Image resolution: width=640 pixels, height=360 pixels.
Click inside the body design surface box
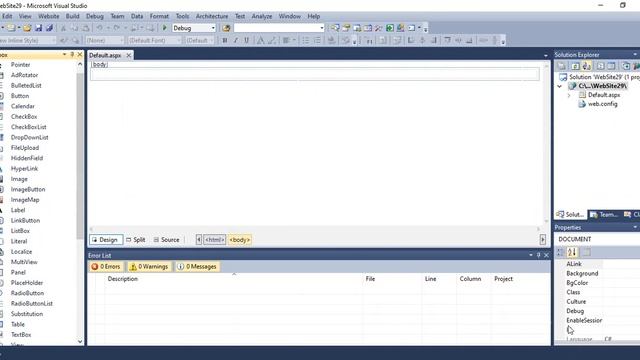pos(314,74)
